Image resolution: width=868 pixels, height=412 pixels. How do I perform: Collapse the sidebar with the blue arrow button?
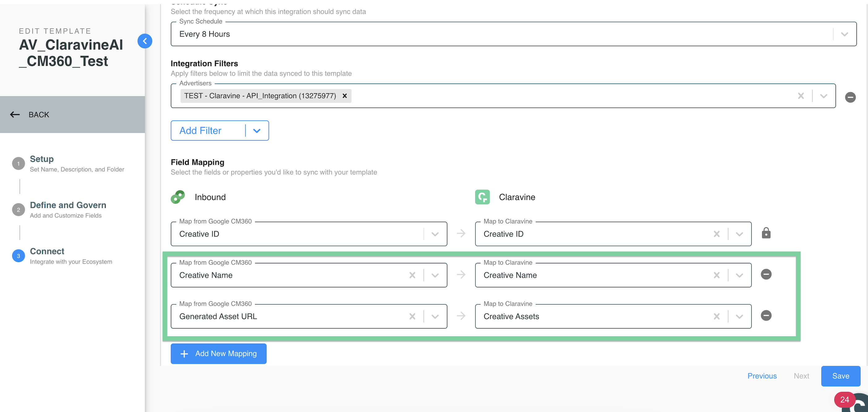click(x=145, y=41)
